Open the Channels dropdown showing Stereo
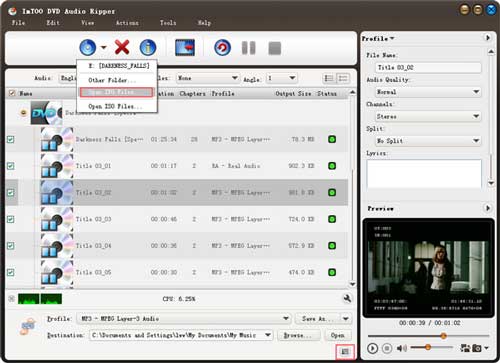 (428, 116)
